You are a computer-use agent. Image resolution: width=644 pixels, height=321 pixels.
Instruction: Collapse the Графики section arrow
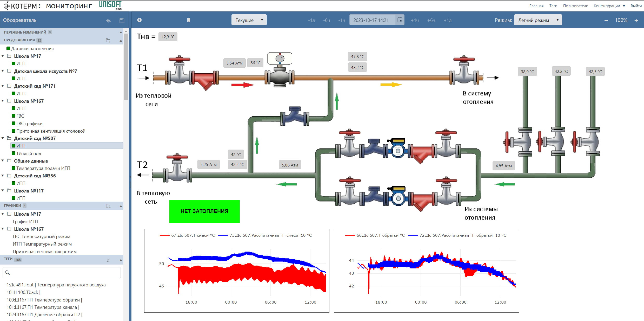121,206
